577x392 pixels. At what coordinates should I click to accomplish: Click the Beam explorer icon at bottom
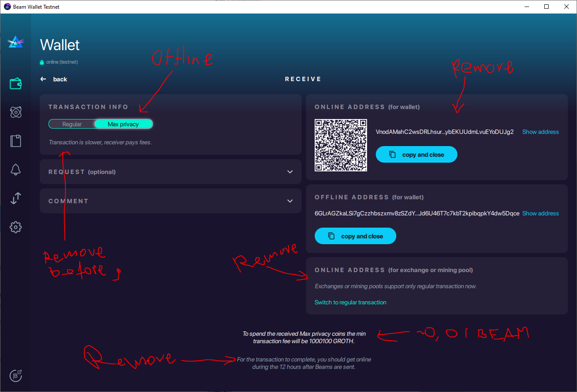point(16,375)
